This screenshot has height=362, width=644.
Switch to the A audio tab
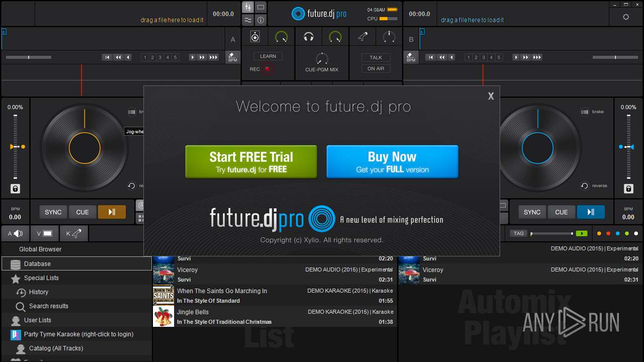pos(15,233)
